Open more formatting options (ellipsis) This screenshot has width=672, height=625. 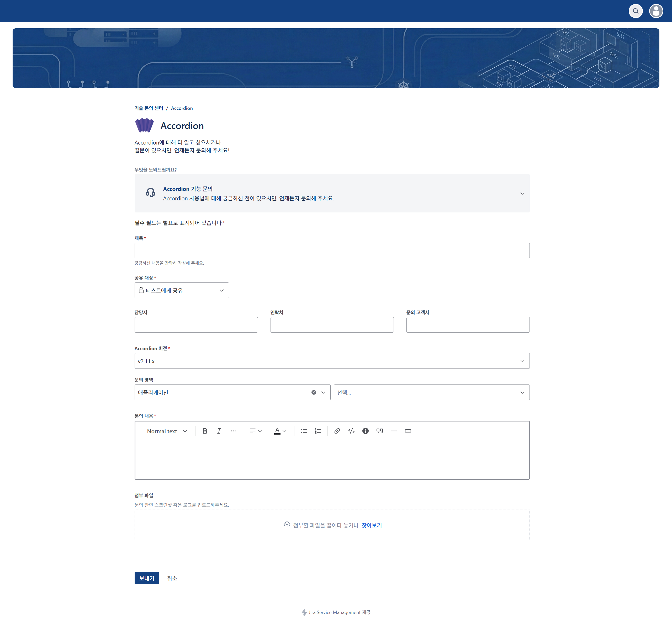click(x=233, y=431)
